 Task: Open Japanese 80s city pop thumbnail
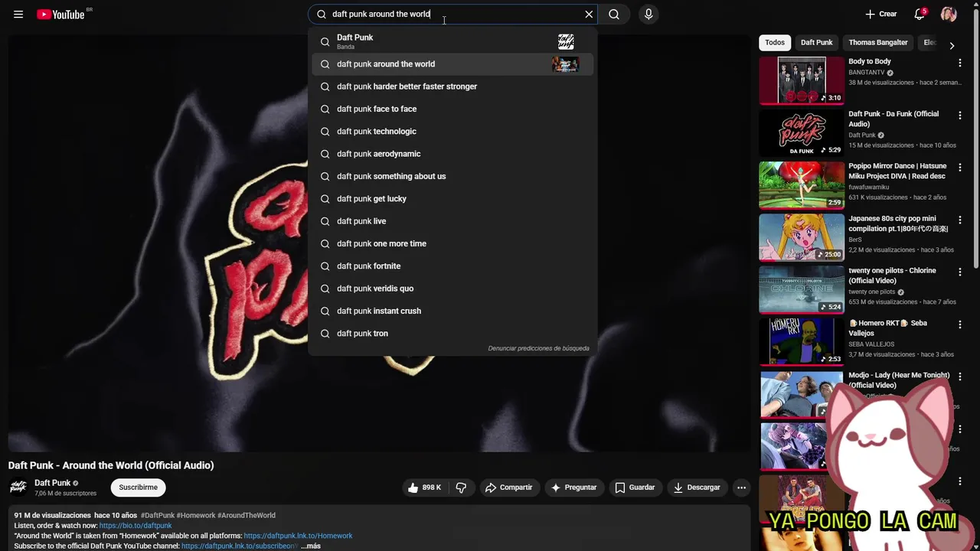click(802, 237)
